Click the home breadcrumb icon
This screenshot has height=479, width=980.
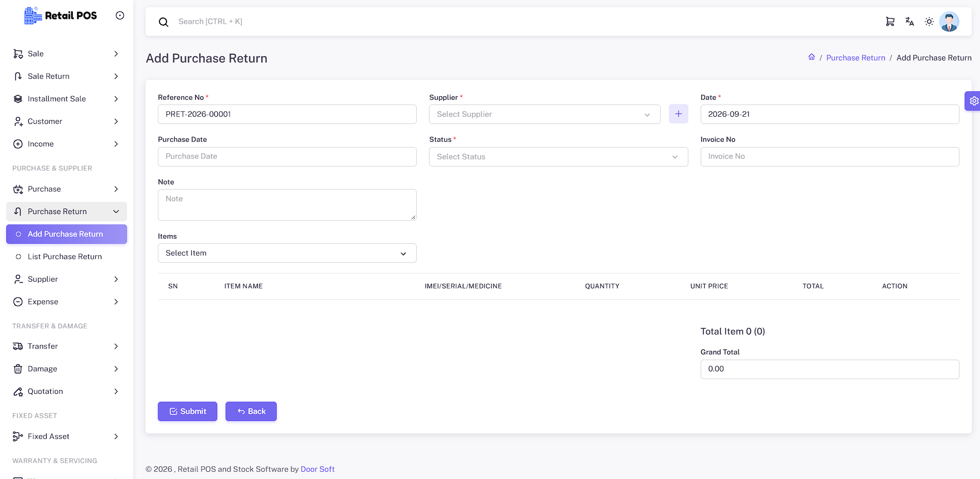click(811, 57)
